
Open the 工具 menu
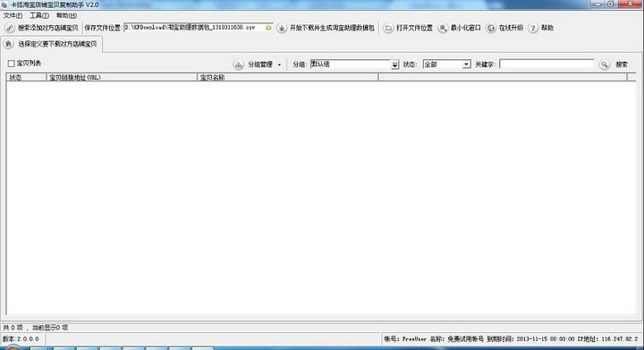tap(39, 15)
